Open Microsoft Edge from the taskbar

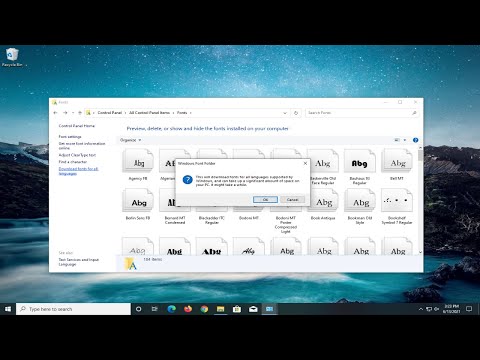(171, 309)
